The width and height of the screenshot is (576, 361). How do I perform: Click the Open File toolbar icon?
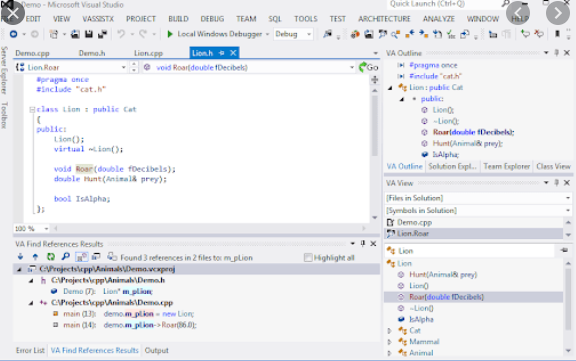pos(75,34)
